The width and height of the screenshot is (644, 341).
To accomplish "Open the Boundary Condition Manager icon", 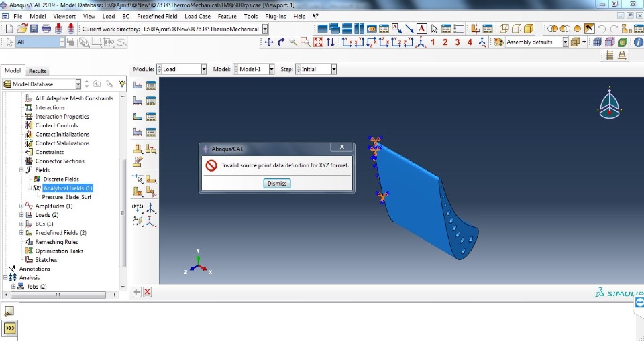I will click(151, 101).
